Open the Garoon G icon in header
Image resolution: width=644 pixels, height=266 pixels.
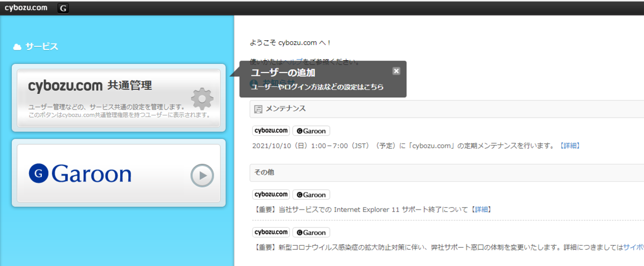pyautogui.click(x=63, y=8)
